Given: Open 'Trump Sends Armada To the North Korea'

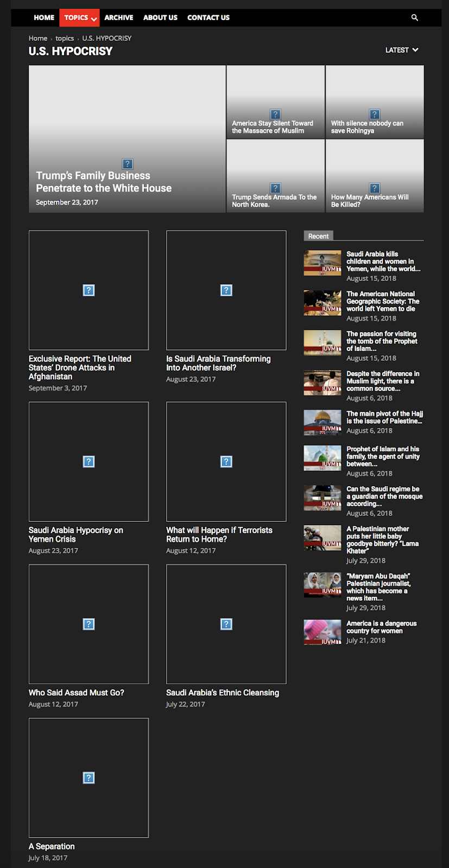Looking at the screenshot, I should click(x=274, y=201).
